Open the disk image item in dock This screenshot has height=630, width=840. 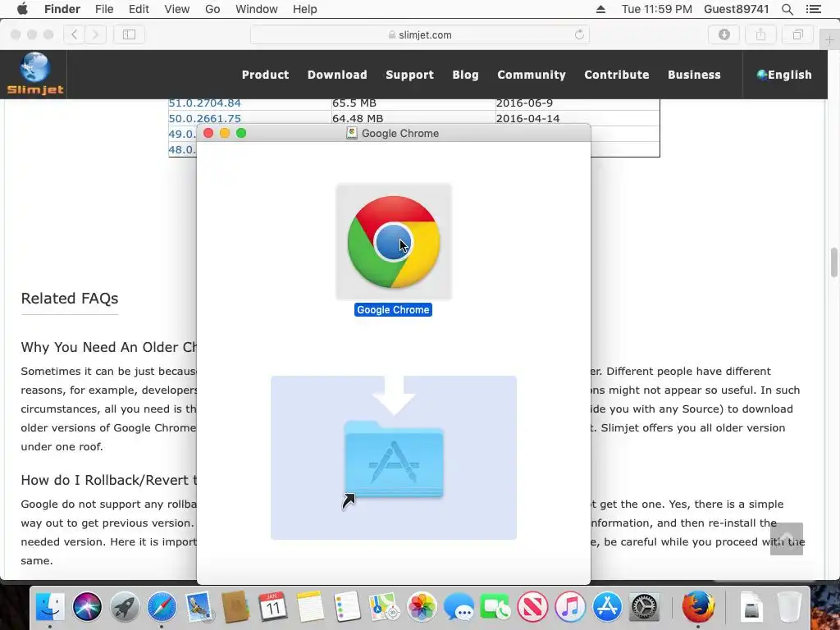pos(751,607)
